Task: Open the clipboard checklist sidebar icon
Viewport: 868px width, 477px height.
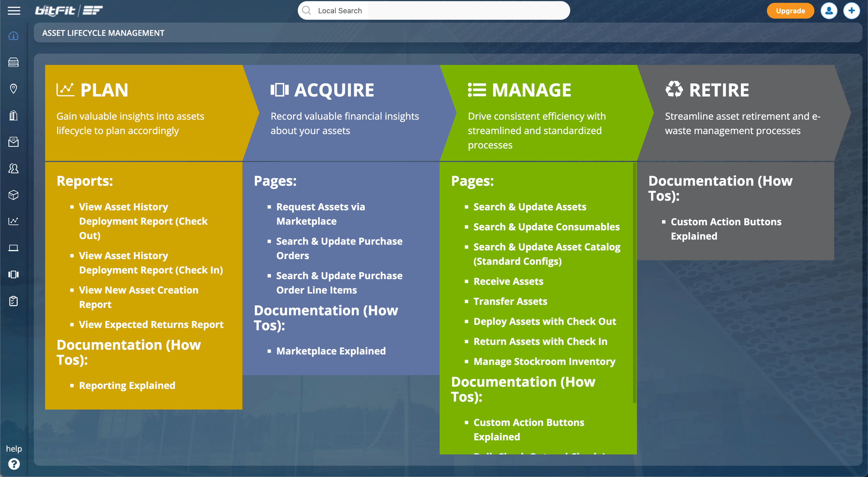Action: pyautogui.click(x=14, y=301)
